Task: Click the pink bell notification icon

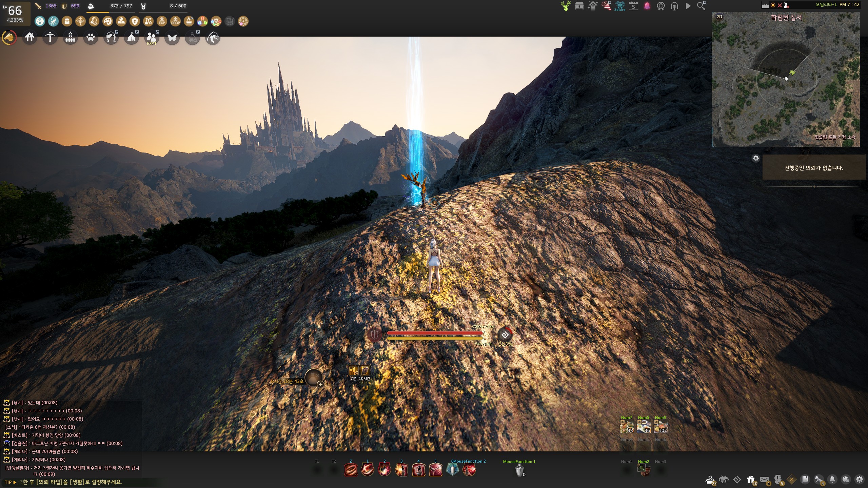Action: pos(647,6)
